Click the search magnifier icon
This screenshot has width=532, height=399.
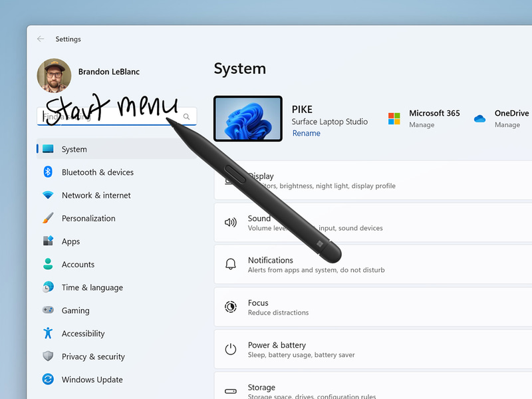pos(187,116)
